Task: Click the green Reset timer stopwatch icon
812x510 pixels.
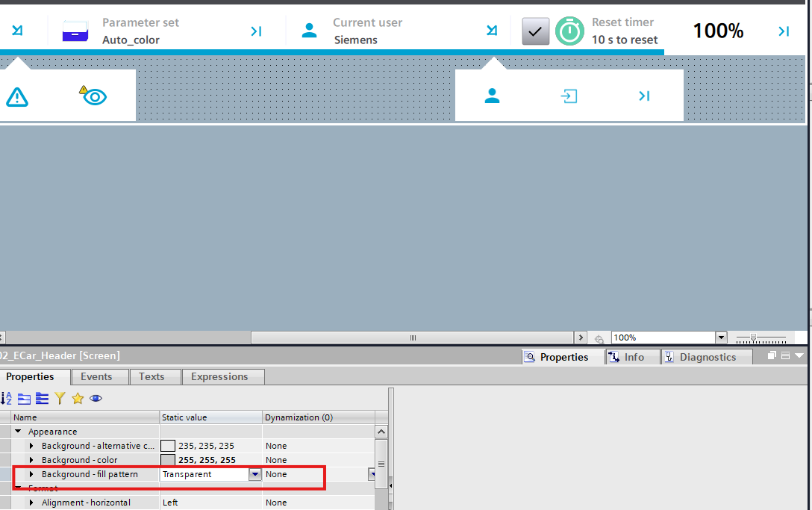Action: [569, 31]
